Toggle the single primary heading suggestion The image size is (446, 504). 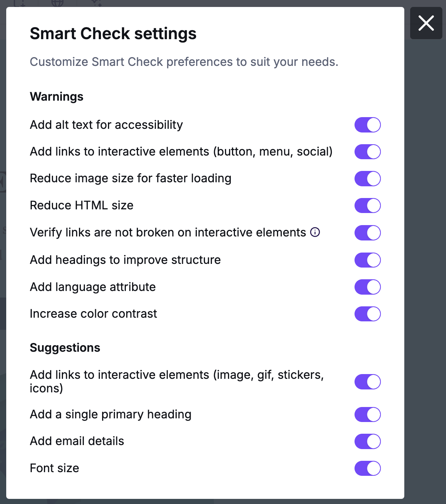coord(367,414)
